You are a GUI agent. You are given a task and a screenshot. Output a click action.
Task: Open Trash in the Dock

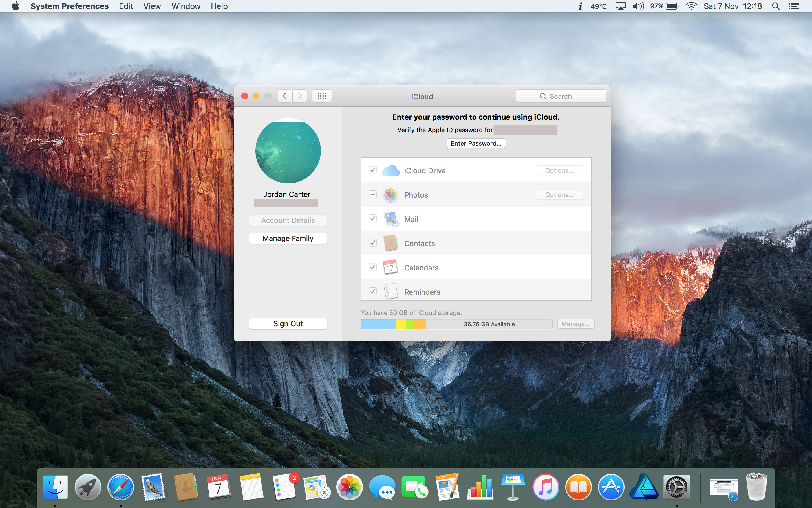click(x=756, y=487)
